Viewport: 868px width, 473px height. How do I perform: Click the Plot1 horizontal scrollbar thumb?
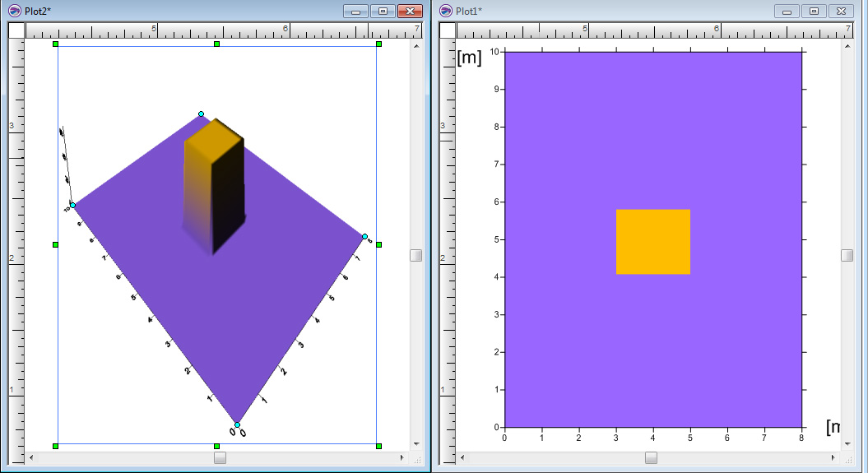[651, 457]
